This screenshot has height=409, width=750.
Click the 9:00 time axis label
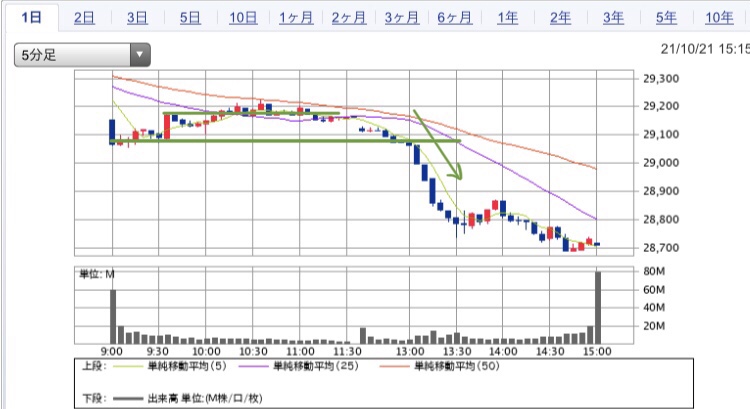coord(111,352)
